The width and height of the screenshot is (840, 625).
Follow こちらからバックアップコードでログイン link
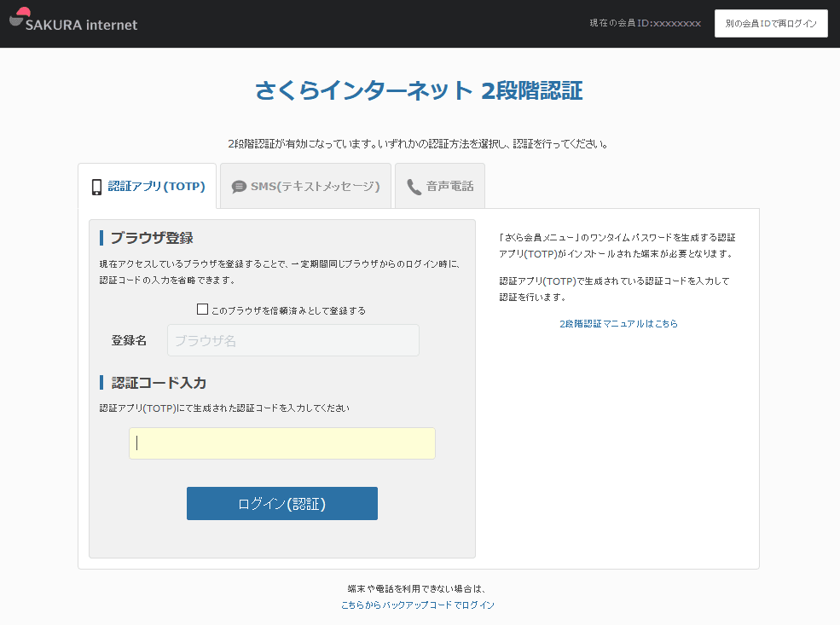click(x=418, y=605)
